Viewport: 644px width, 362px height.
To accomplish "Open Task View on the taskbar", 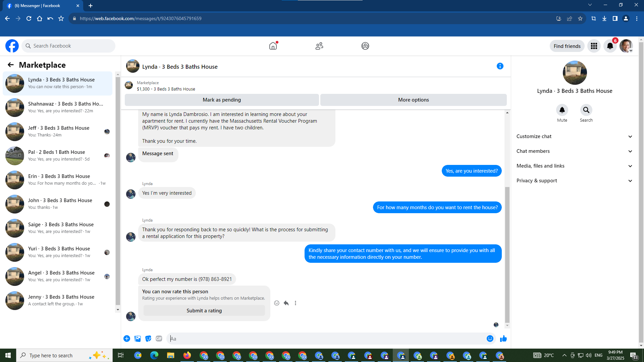I will coord(121,355).
